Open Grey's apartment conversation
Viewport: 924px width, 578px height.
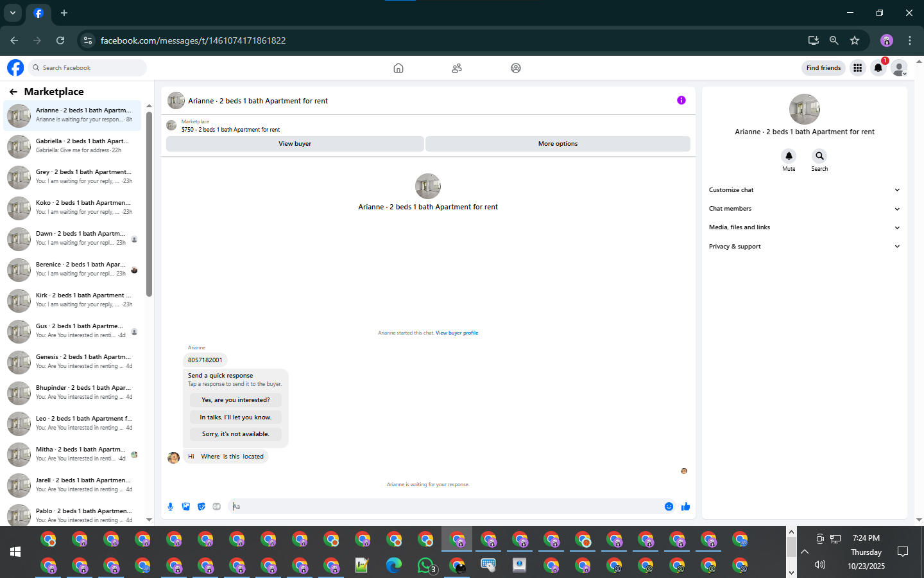[x=73, y=177]
